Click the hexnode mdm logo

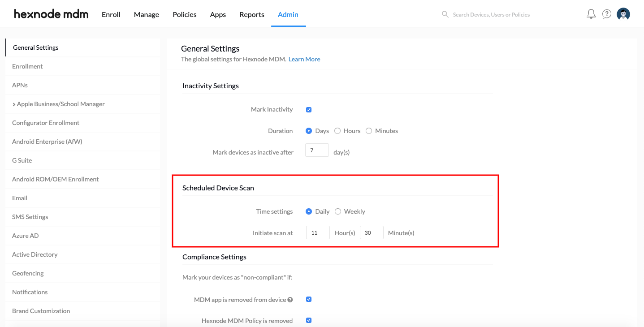point(51,14)
